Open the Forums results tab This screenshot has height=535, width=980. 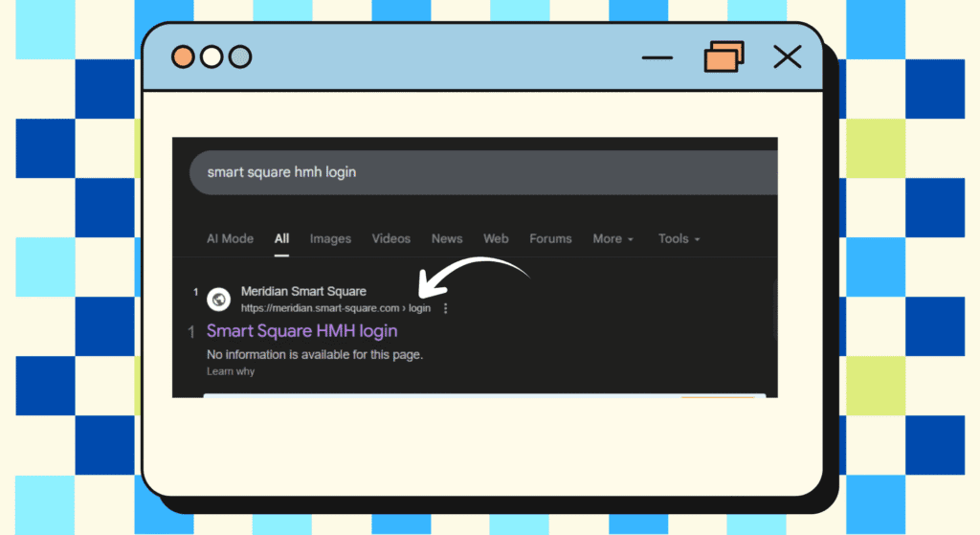[x=550, y=238]
